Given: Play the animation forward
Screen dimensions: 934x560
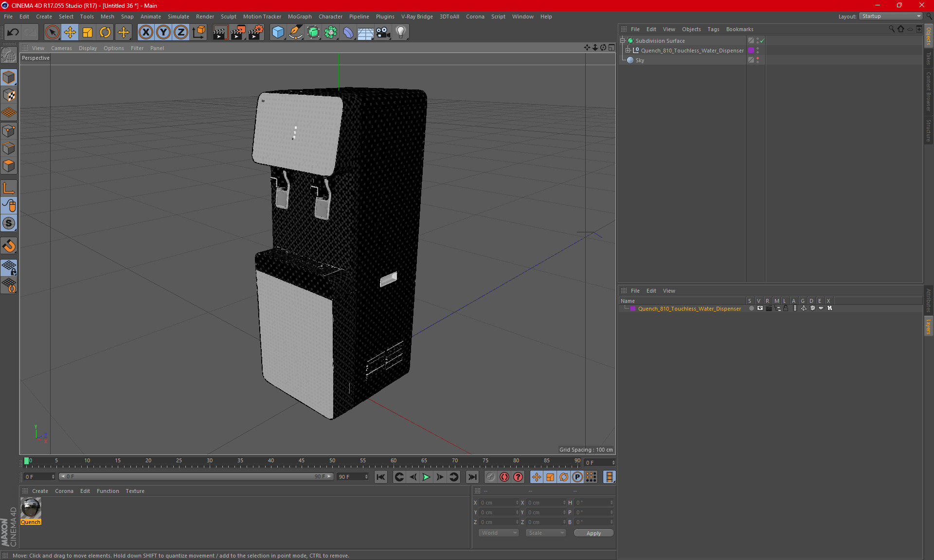Looking at the screenshot, I should (426, 477).
